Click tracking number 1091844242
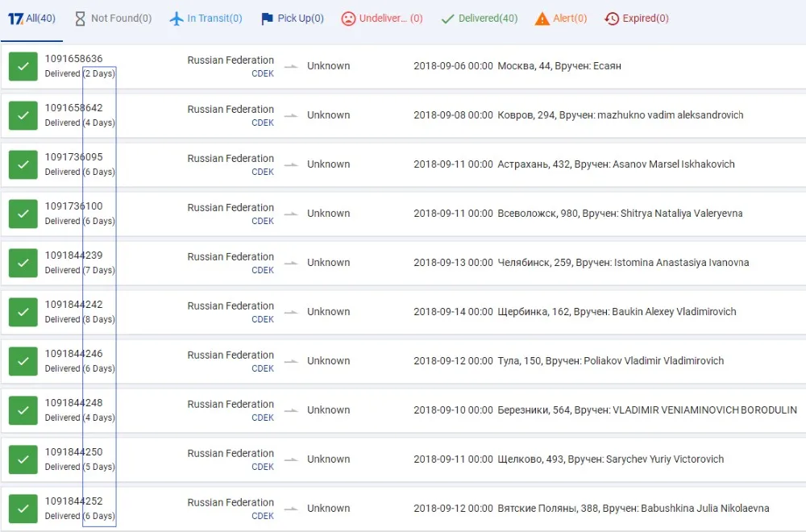This screenshot has width=806, height=532. click(x=73, y=305)
